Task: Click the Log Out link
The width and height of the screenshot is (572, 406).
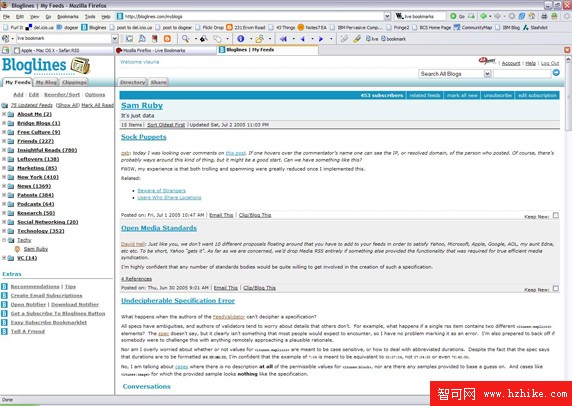Action: tap(550, 63)
